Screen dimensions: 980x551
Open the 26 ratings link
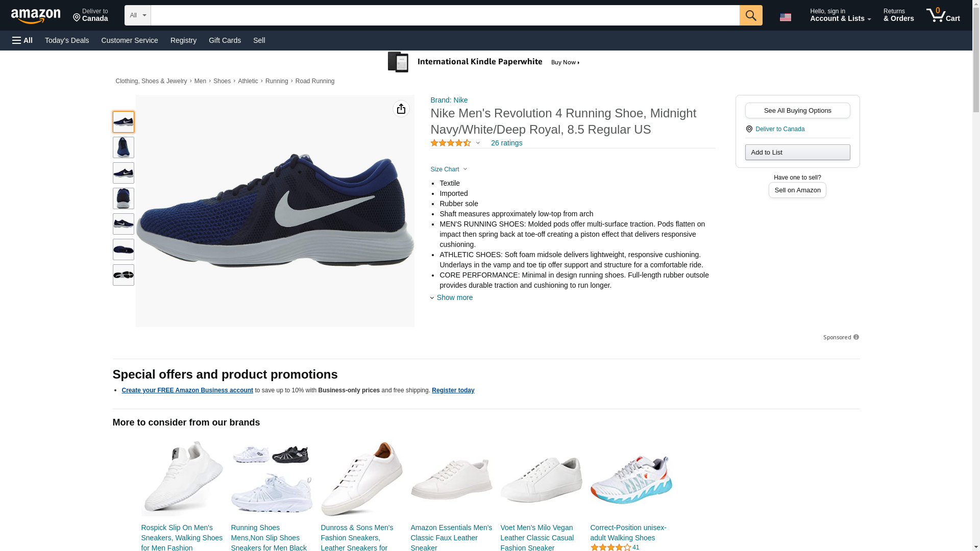click(x=506, y=143)
